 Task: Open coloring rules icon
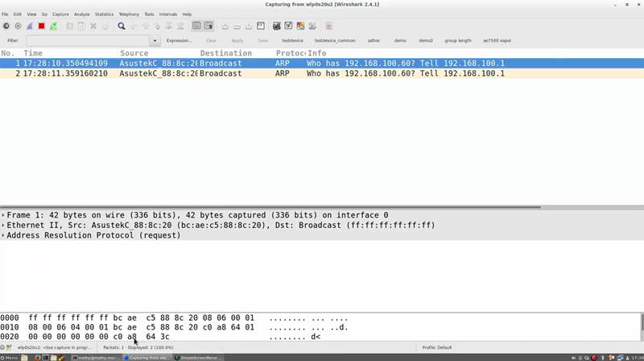tap(300, 26)
